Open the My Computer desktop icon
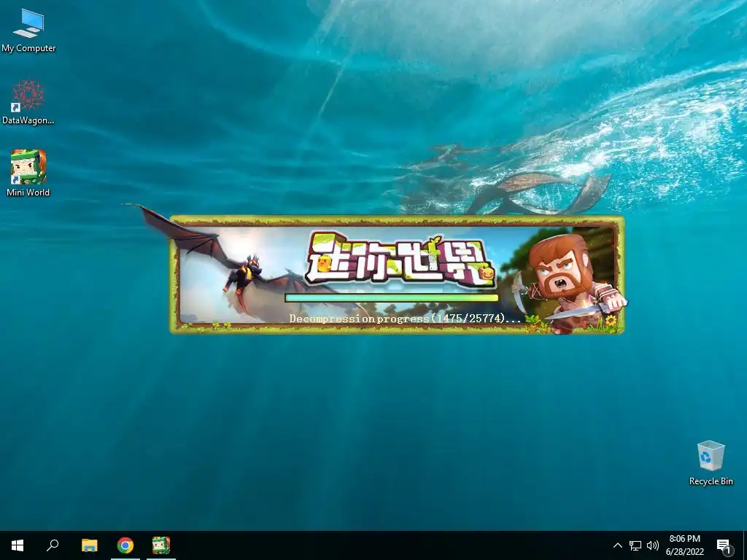The width and height of the screenshot is (747, 560). (x=28, y=31)
